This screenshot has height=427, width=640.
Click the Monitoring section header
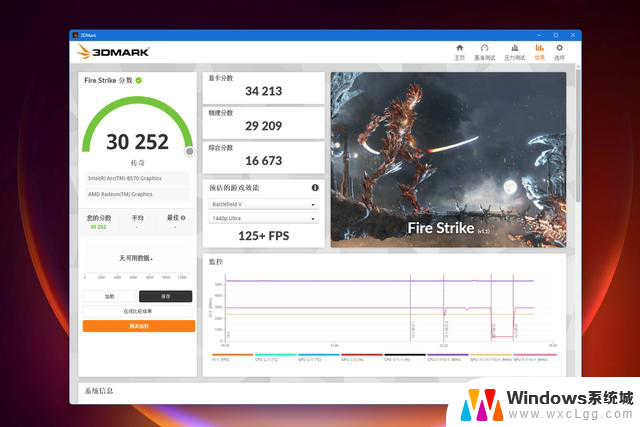tap(216, 262)
